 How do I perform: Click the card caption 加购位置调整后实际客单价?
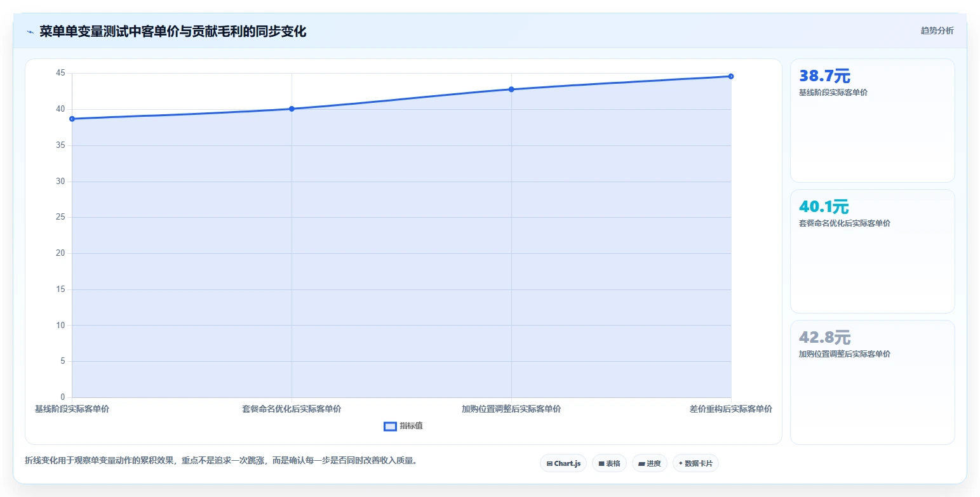click(845, 354)
